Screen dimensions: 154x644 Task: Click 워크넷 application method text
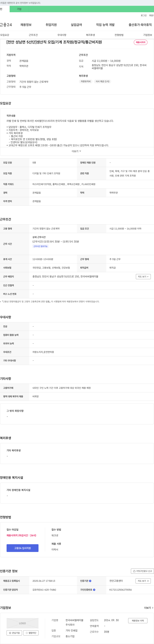click(x=55, y=535)
